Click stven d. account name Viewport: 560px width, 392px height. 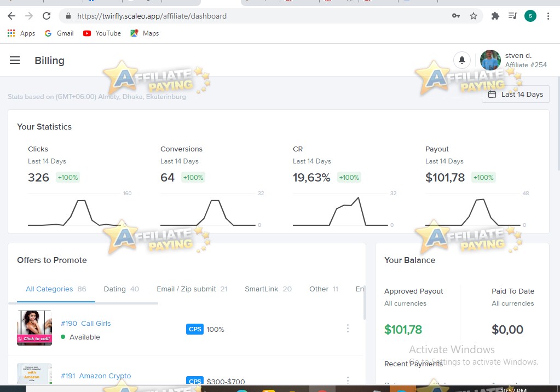click(x=518, y=56)
